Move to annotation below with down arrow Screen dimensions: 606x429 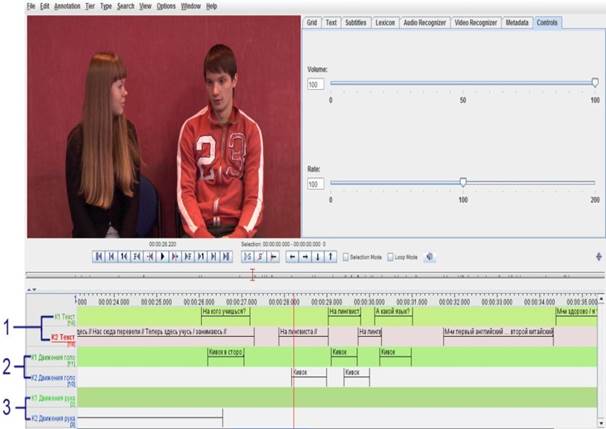pos(318,257)
